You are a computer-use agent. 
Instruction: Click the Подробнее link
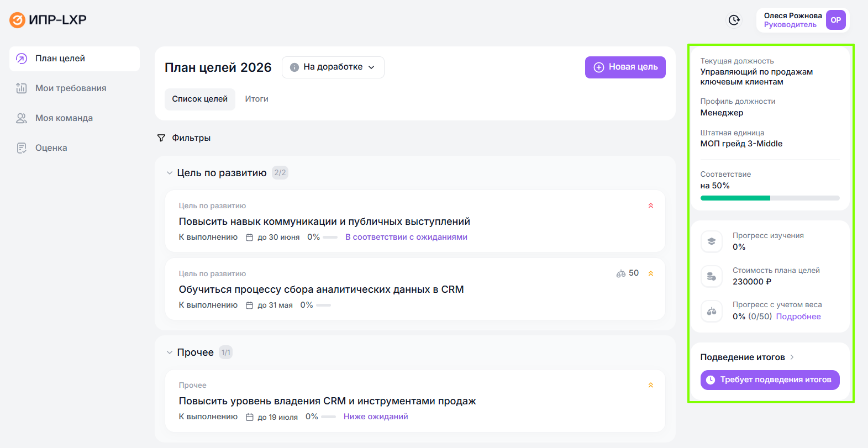(x=798, y=317)
